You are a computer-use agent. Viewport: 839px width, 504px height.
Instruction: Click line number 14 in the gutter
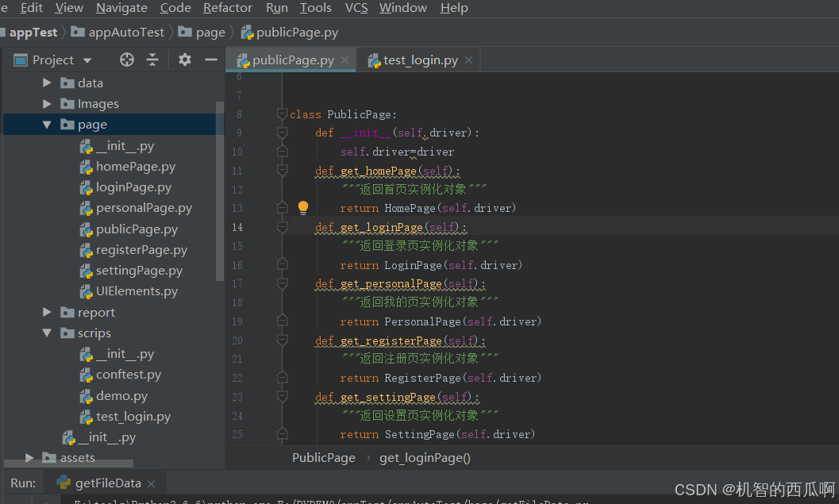pyautogui.click(x=237, y=227)
